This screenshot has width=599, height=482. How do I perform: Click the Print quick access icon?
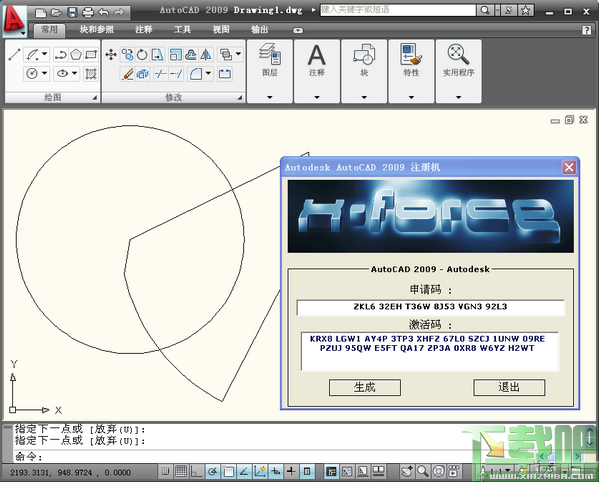click(x=88, y=13)
